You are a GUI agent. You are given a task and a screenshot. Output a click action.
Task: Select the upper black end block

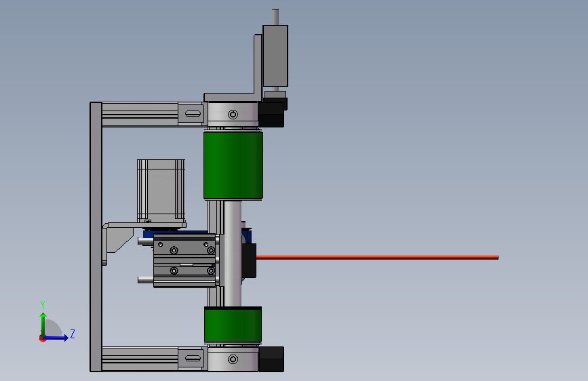click(271, 115)
